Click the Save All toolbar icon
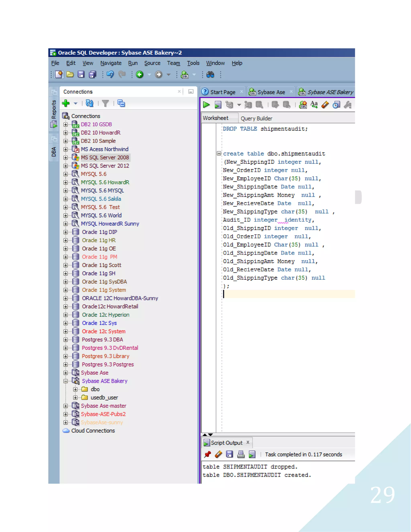Image resolution: width=411 pixels, height=532 pixels. [x=93, y=74]
